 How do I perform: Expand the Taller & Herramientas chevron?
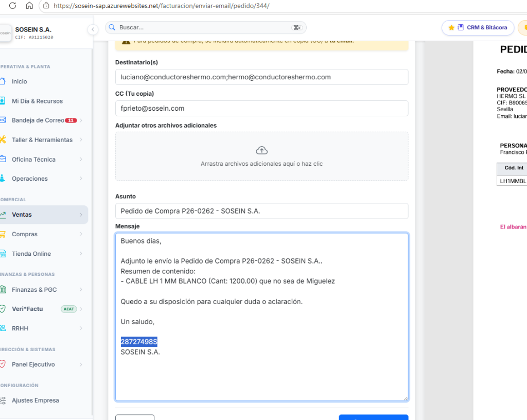[x=81, y=139]
